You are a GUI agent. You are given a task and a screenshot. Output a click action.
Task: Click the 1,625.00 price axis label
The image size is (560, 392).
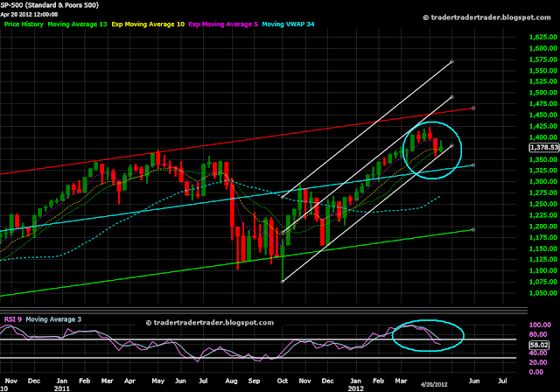tap(542, 37)
